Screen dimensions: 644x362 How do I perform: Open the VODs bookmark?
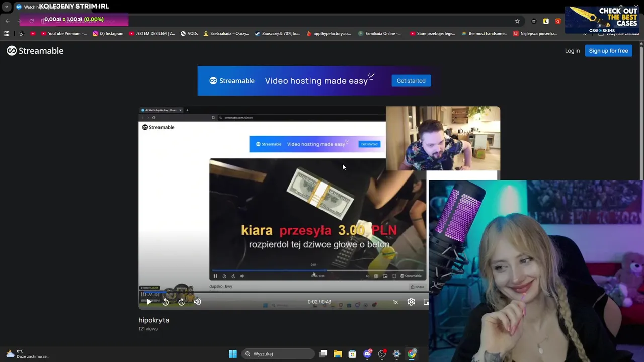tap(189, 34)
